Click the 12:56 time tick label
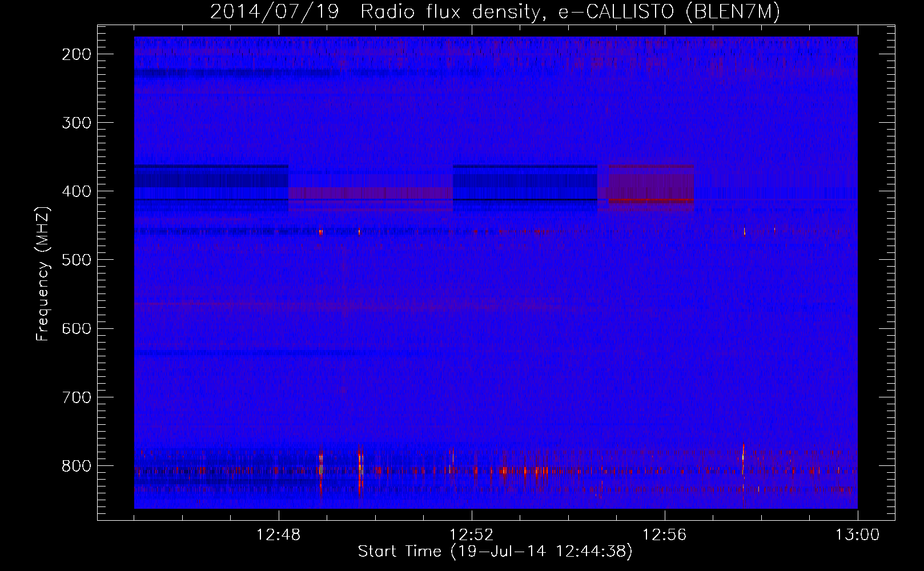 tap(665, 535)
